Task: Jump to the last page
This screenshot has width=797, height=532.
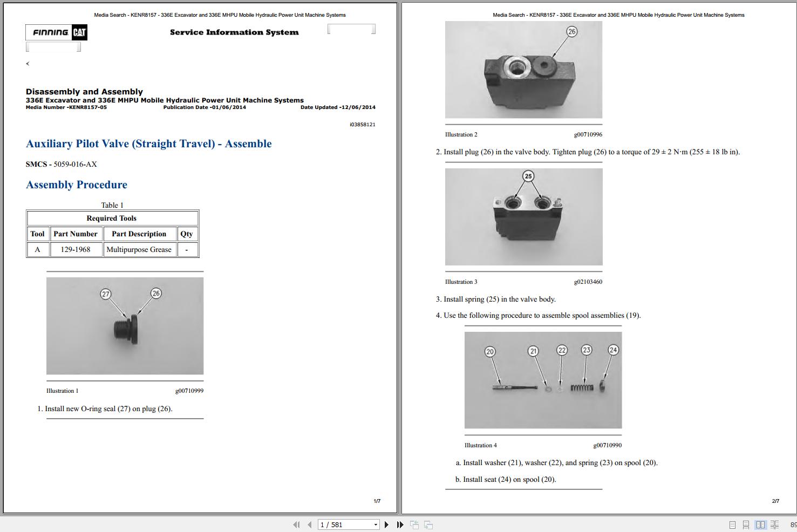Action: click(x=400, y=524)
